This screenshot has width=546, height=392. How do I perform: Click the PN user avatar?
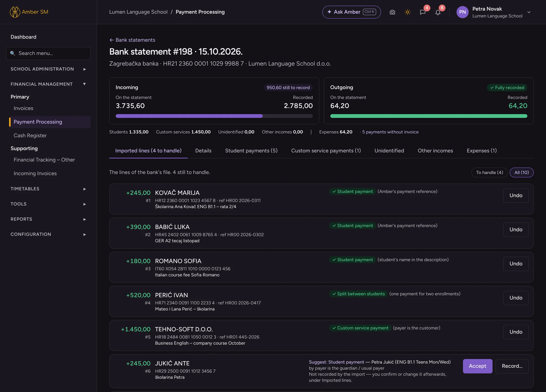[x=463, y=12]
